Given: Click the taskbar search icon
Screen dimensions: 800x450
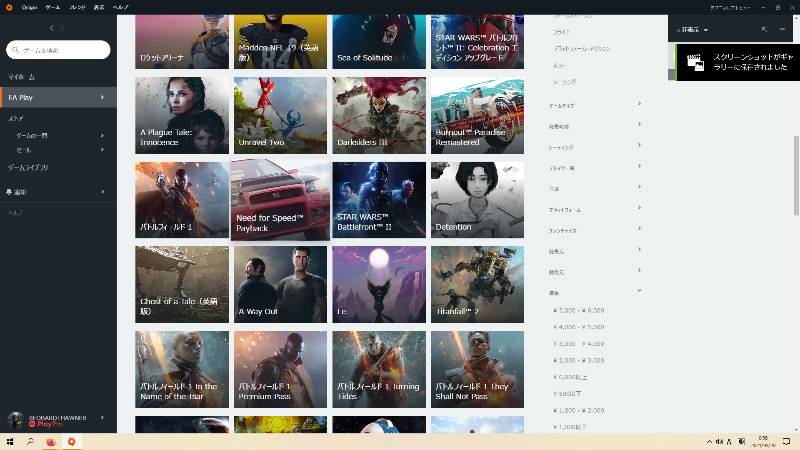Looking at the screenshot, I should [x=30, y=441].
